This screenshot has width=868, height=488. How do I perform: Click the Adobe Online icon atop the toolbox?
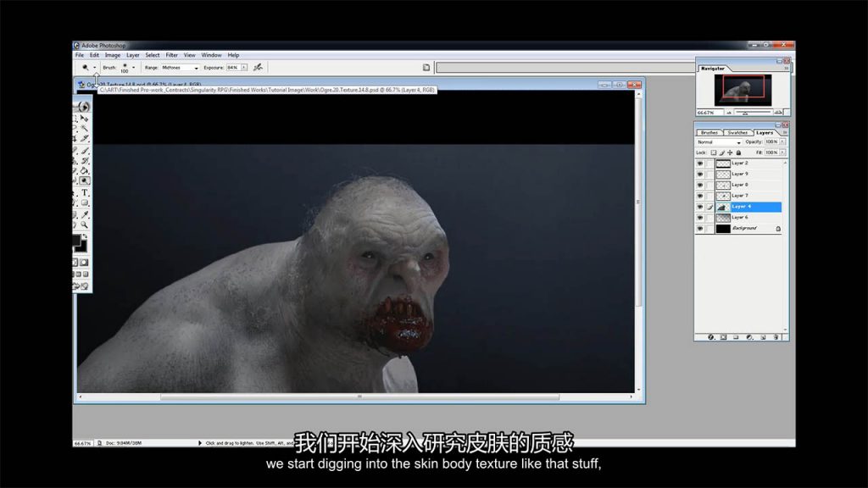pyautogui.click(x=83, y=106)
